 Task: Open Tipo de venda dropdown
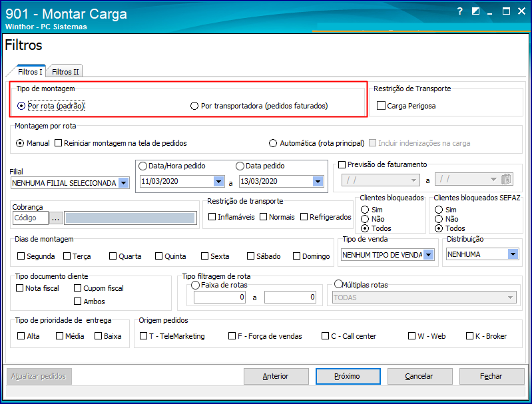tap(429, 254)
